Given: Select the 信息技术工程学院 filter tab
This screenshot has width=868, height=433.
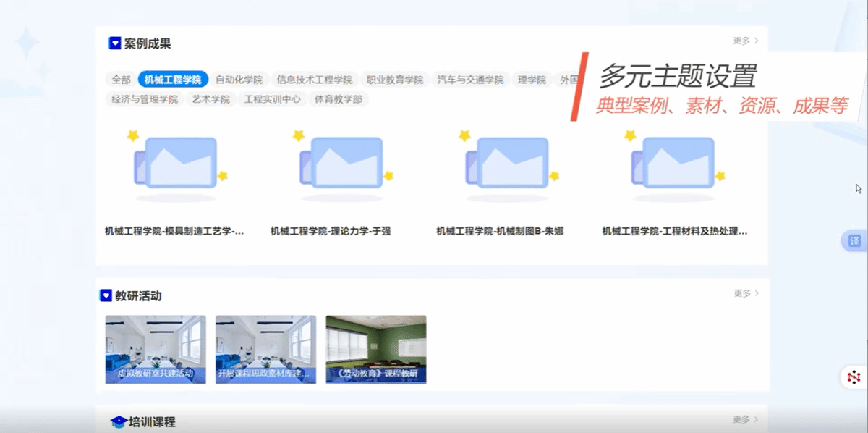Looking at the screenshot, I should coord(315,80).
